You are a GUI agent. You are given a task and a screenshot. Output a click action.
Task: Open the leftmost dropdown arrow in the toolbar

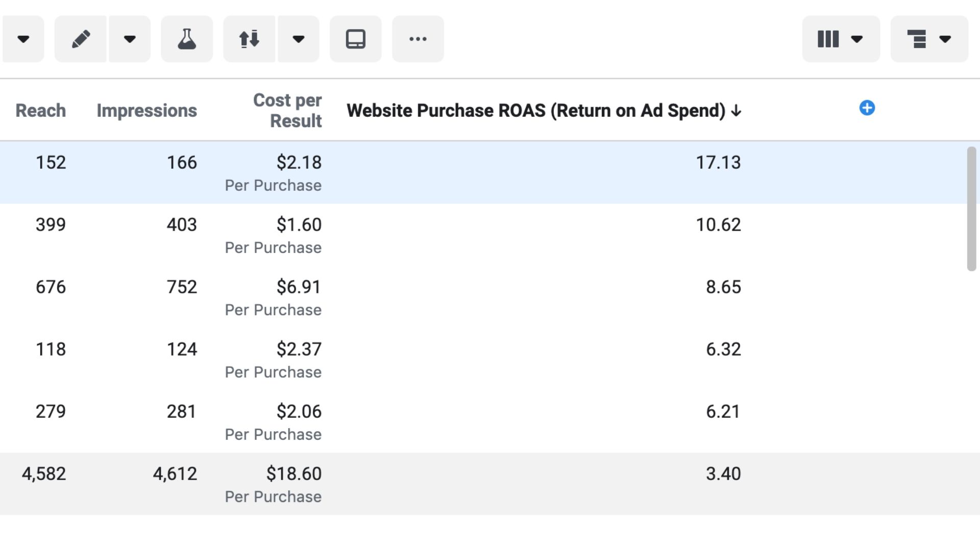tap(23, 38)
